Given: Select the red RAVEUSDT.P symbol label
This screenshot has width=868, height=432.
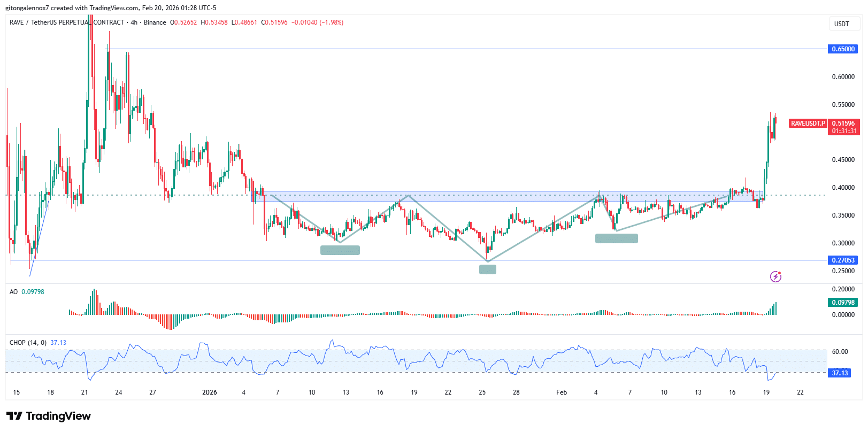Looking at the screenshot, I should [808, 124].
